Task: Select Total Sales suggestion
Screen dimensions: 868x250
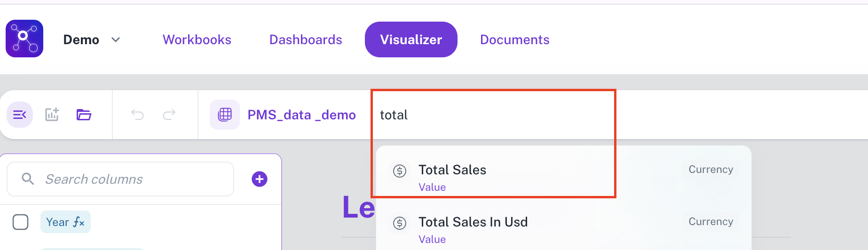Action: (x=452, y=170)
